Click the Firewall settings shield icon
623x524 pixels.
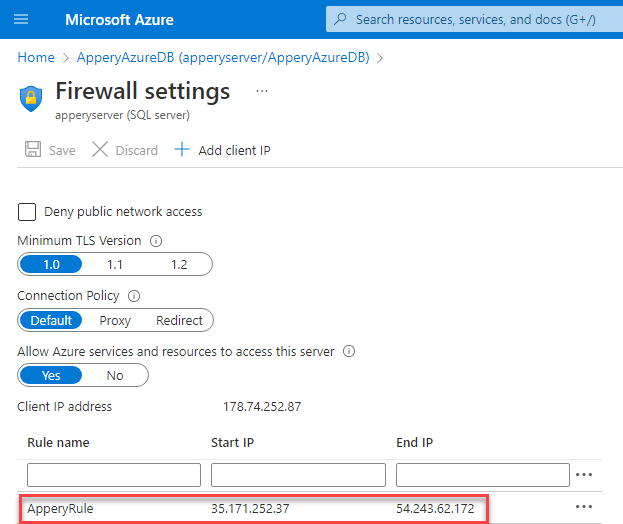[31, 99]
